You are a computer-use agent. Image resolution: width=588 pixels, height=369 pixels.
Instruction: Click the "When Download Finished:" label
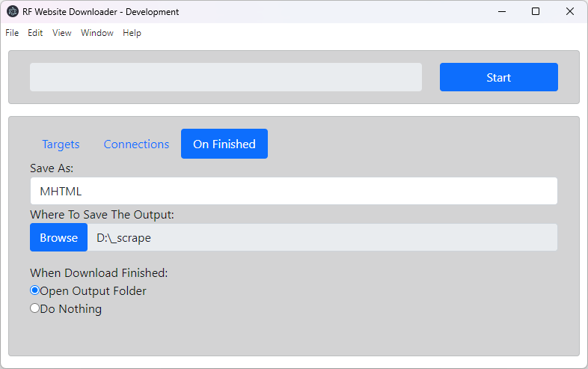(99, 273)
